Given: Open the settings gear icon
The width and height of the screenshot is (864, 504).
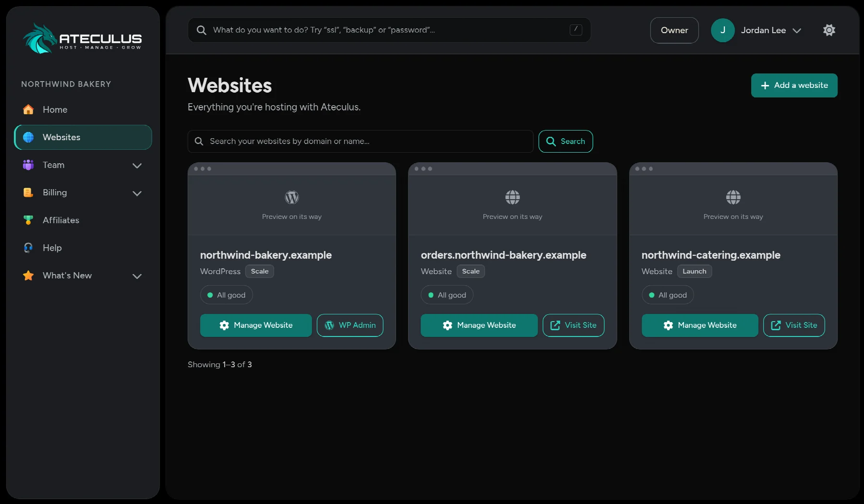Looking at the screenshot, I should [x=829, y=30].
